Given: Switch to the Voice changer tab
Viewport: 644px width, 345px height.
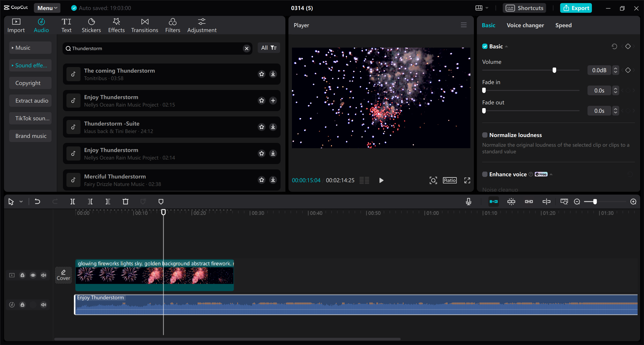Looking at the screenshot, I should (x=525, y=25).
